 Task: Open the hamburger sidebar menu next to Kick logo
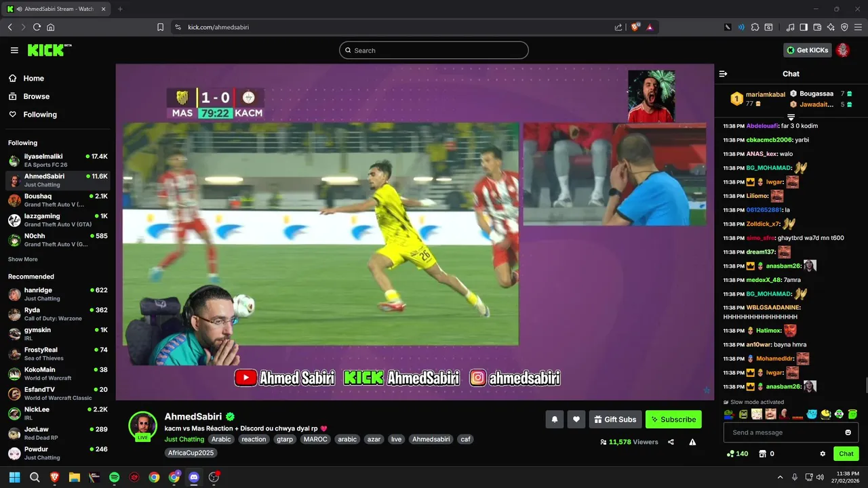[14, 50]
